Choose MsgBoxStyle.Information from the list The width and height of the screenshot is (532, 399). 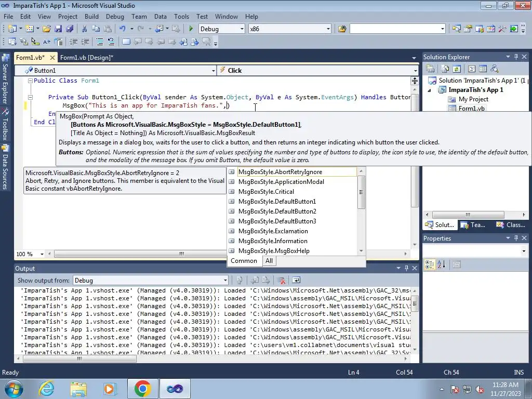pos(273,241)
